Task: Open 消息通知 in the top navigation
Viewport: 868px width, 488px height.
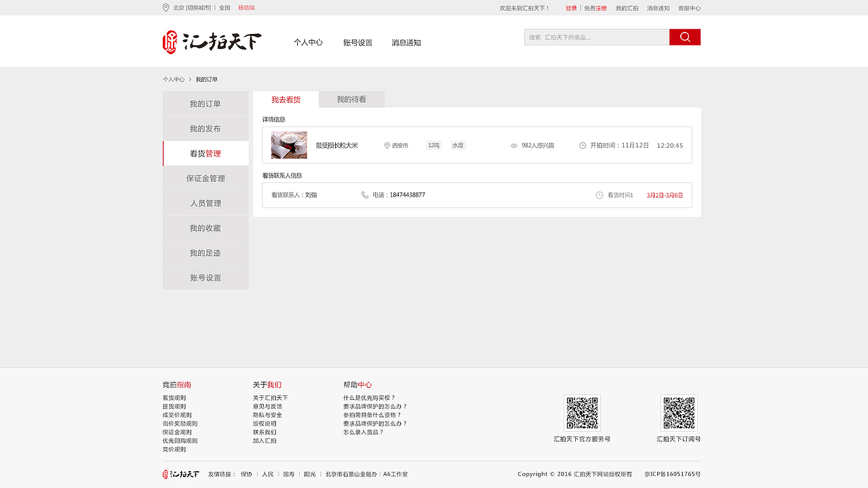Action: click(x=406, y=42)
